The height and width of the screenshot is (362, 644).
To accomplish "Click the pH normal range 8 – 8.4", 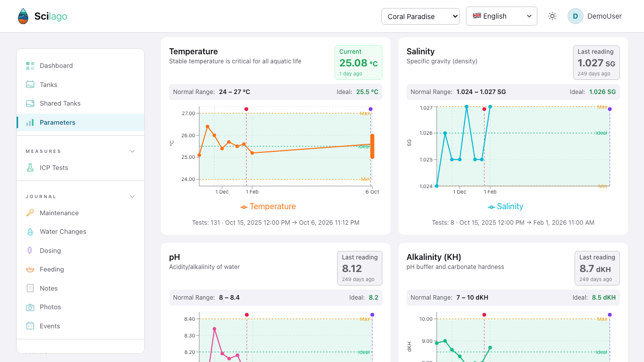I will pyautogui.click(x=229, y=298).
